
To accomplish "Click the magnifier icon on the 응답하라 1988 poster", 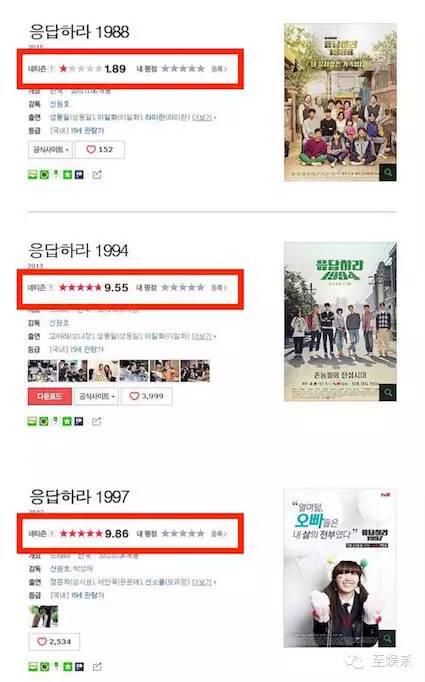I will tap(388, 173).
